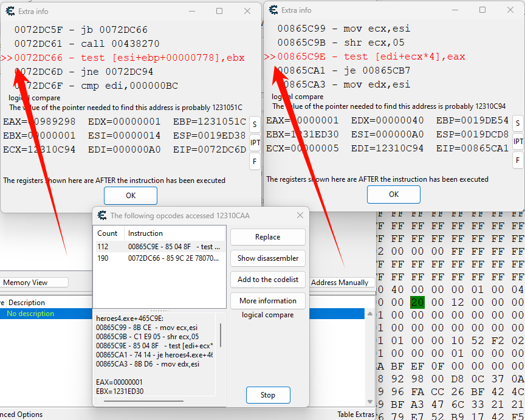Click mov ecx,esi line in right window
525x420 pixels.
tap(343, 29)
